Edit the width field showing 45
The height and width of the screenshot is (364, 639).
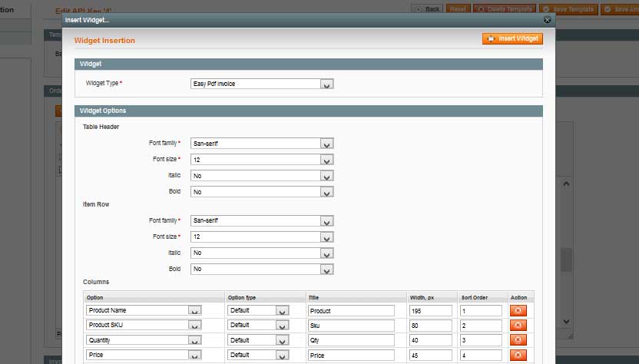(x=431, y=355)
